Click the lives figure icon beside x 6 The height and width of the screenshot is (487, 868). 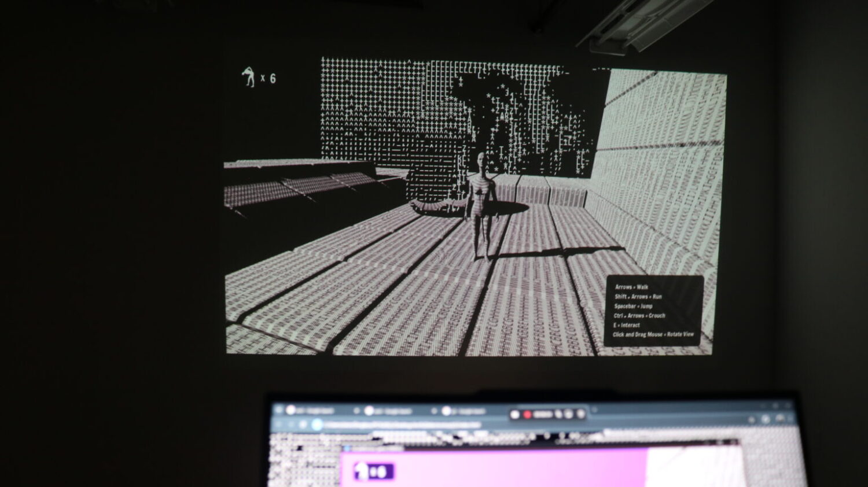249,77
